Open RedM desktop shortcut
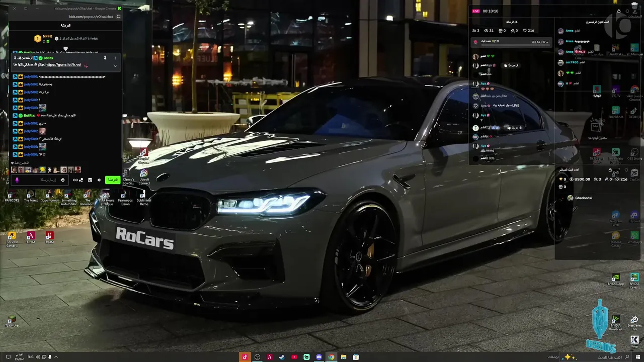This screenshot has width=644, height=362. click(49, 238)
